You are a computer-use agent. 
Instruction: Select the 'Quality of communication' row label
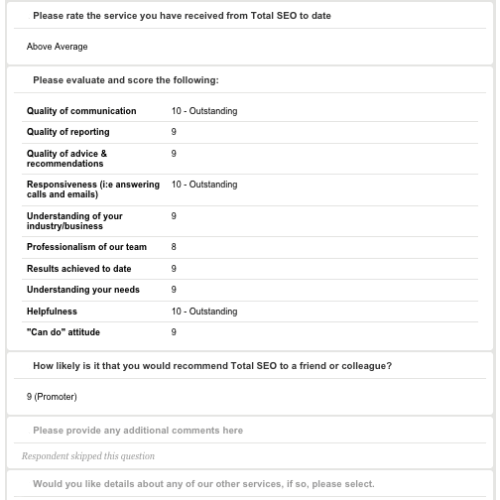coord(81,111)
